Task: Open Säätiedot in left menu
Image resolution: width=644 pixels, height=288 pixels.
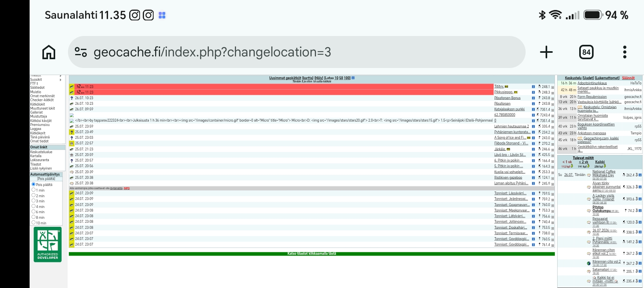Action: [x=37, y=88]
